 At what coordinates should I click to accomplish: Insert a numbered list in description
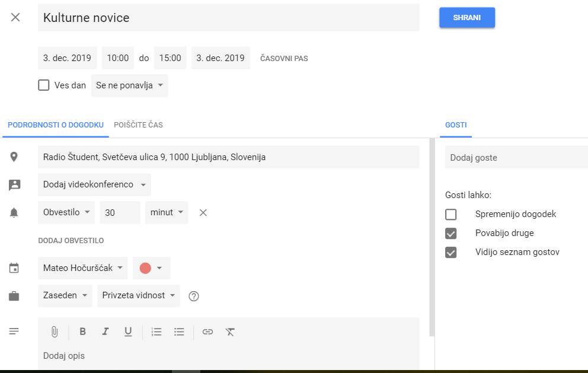click(x=156, y=332)
